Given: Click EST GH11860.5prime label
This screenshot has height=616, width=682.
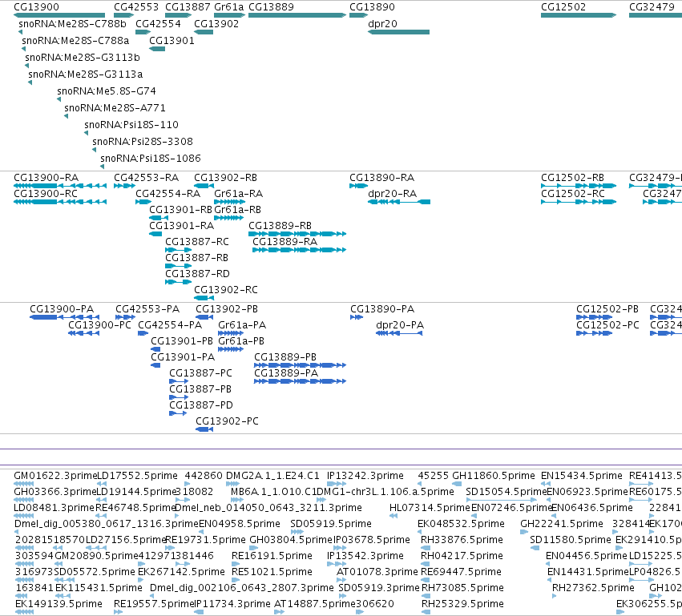Looking at the screenshot, I should 494,476.
